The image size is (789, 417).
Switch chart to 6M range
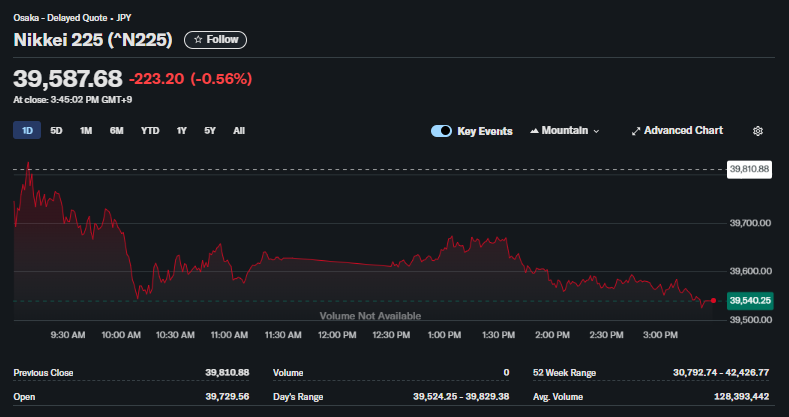tap(117, 131)
